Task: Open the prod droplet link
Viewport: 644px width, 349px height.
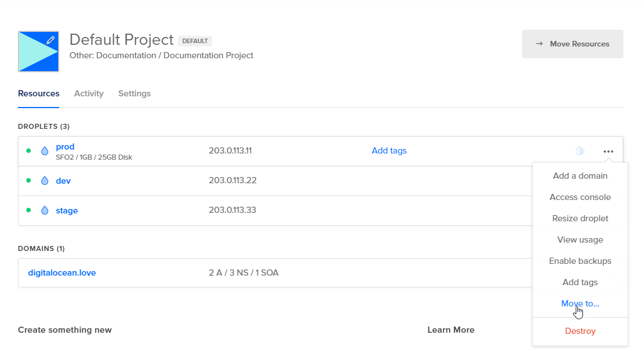Action: 65,147
